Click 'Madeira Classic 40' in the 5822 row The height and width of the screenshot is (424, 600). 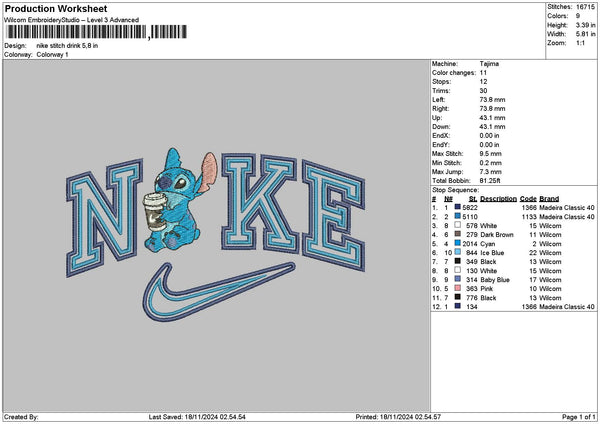click(567, 207)
